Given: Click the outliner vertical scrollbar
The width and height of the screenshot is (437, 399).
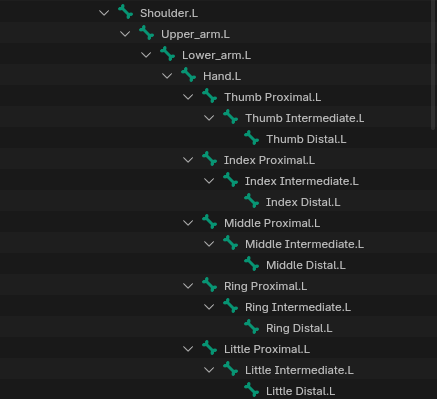Looking at the screenshot, I should coord(433,65).
